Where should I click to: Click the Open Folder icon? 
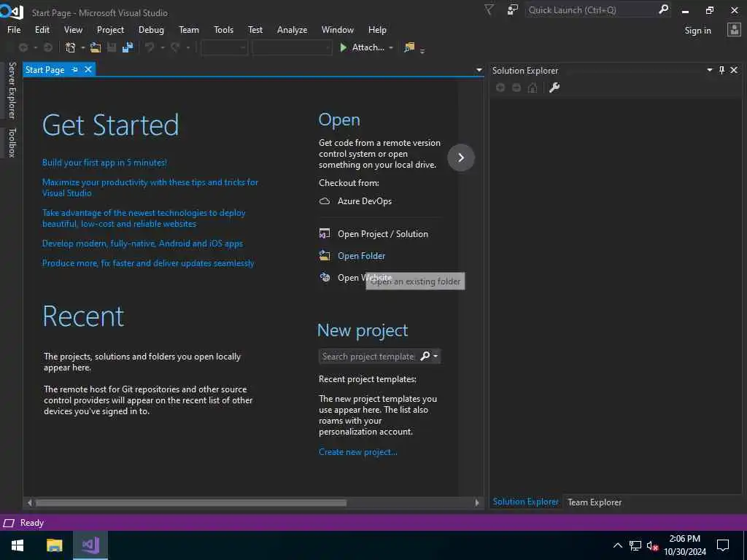tap(325, 256)
